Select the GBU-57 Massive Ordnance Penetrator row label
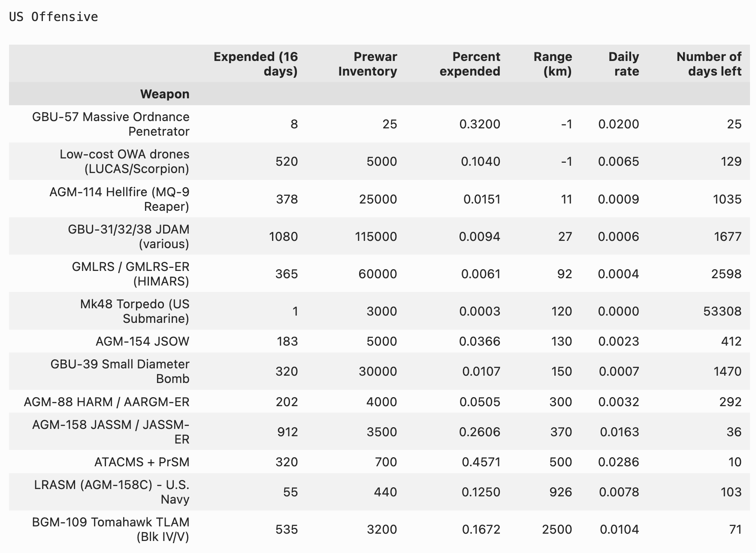Screen dimensions: 756x553 [111, 124]
